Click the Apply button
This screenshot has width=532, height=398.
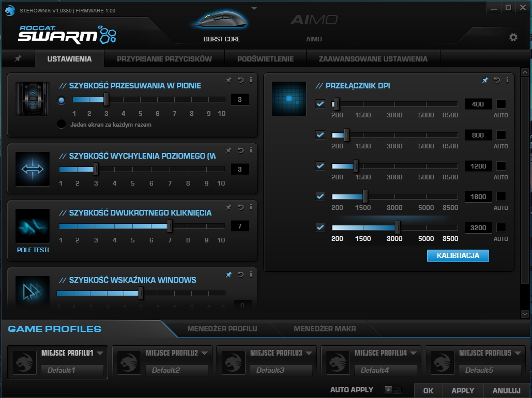tap(463, 391)
